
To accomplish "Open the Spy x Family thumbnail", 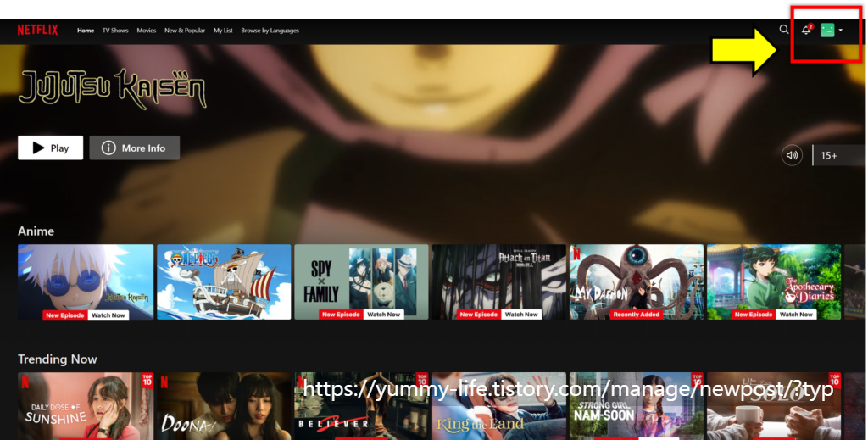I will 361,281.
